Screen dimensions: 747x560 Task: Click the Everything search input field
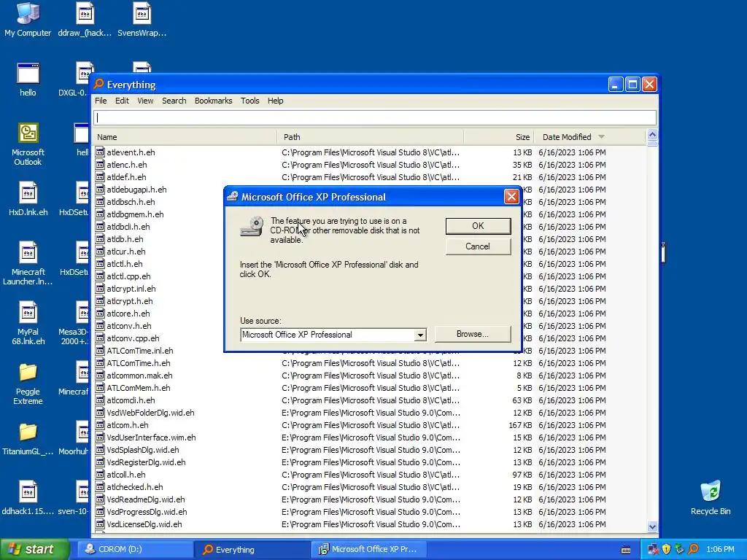coord(375,117)
